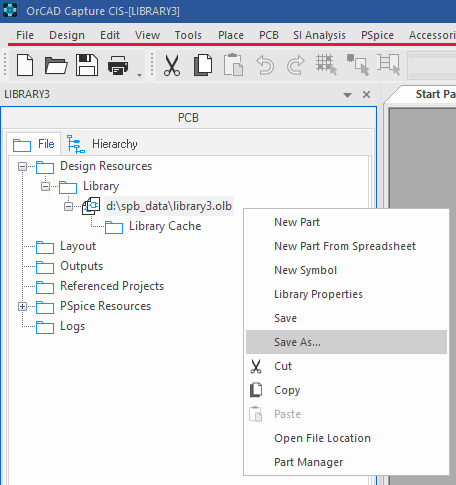This screenshot has height=485, width=456.
Task: Select the Library folder in tree
Action: pyautogui.click(x=101, y=186)
